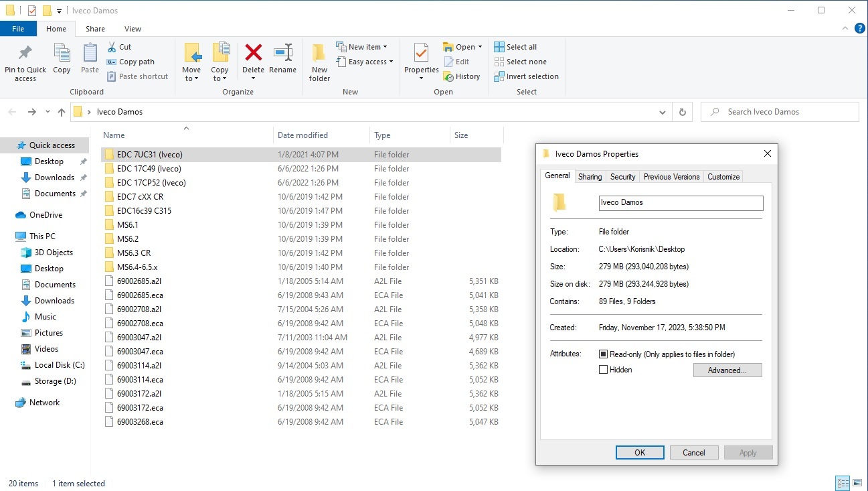Screen dimensions: 868x491
Task: Open the Move to menu
Action: point(191,62)
